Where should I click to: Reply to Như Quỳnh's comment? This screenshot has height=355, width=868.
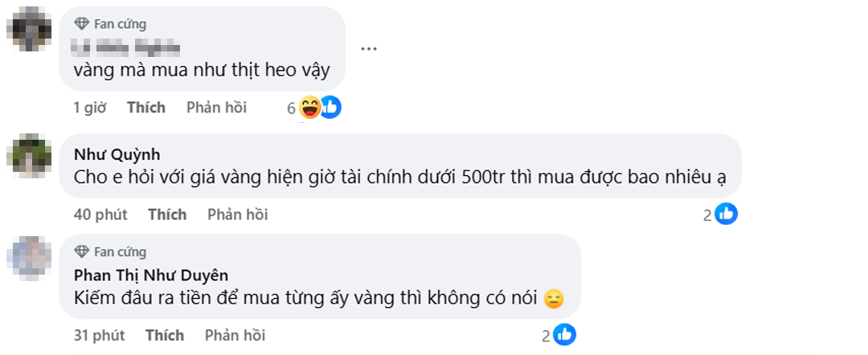tap(237, 214)
